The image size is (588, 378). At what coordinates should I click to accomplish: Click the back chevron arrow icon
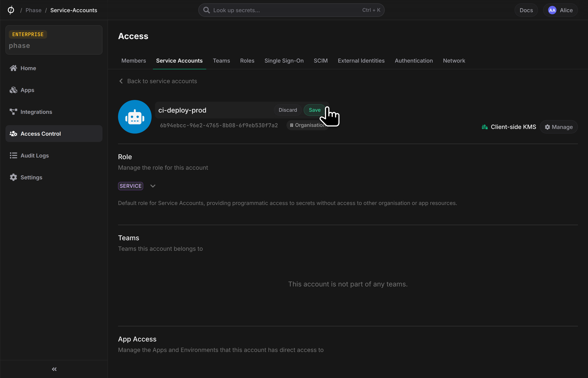(x=121, y=81)
